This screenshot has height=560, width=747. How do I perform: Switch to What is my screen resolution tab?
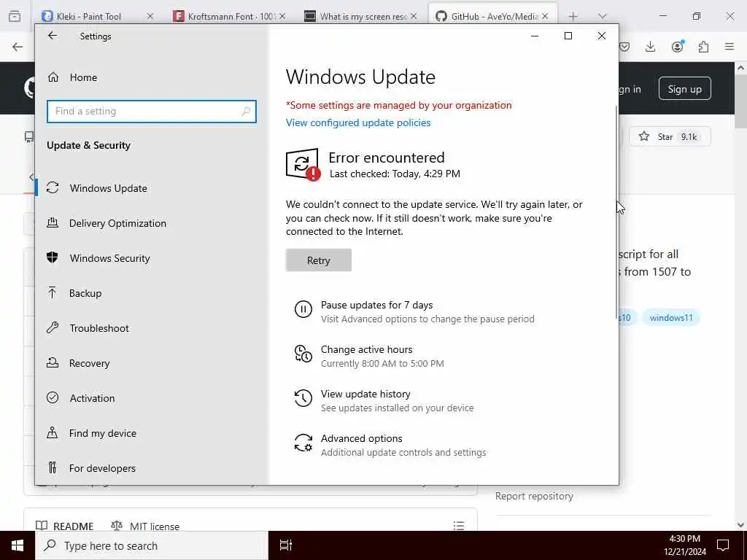(x=361, y=16)
